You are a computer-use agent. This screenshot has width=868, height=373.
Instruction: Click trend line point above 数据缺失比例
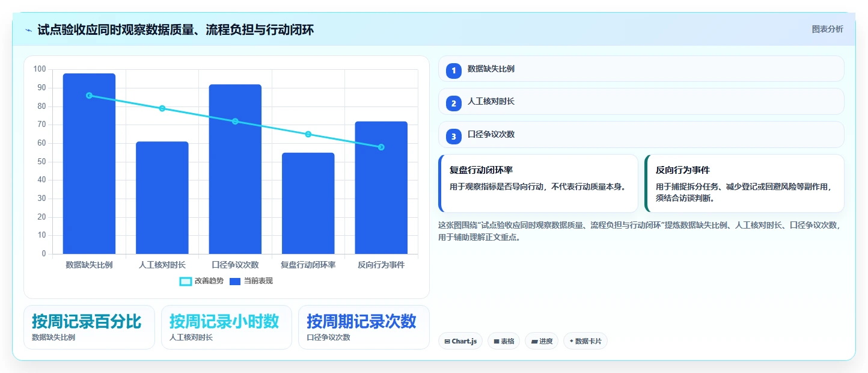point(89,96)
